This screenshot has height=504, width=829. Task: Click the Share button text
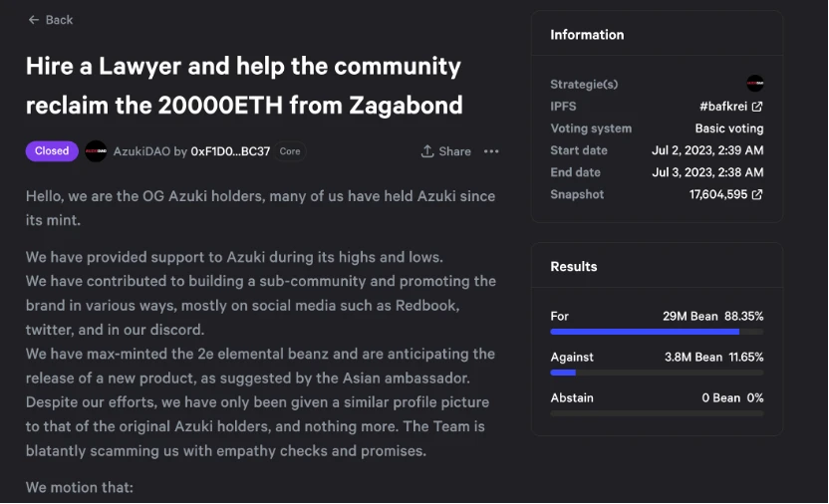(x=454, y=151)
